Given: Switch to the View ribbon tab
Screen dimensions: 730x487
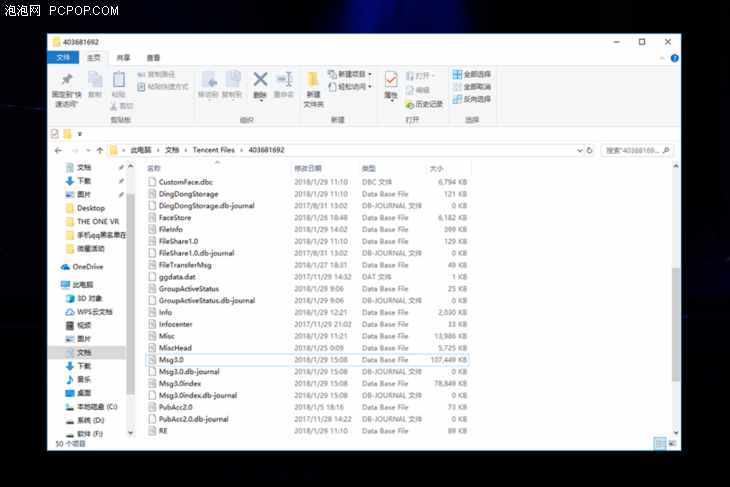Looking at the screenshot, I should 154,58.
